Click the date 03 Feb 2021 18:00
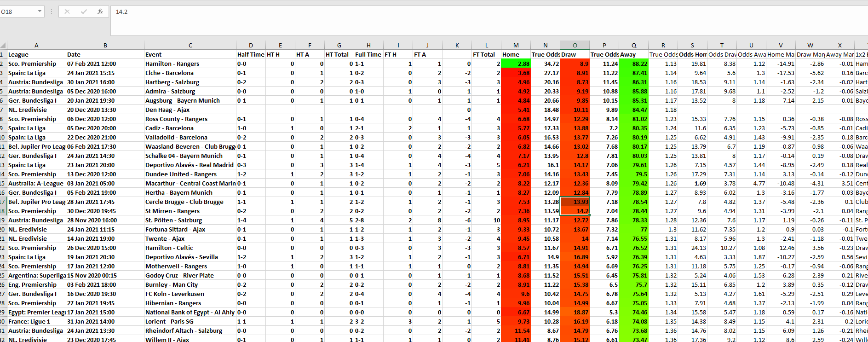 coord(105,284)
